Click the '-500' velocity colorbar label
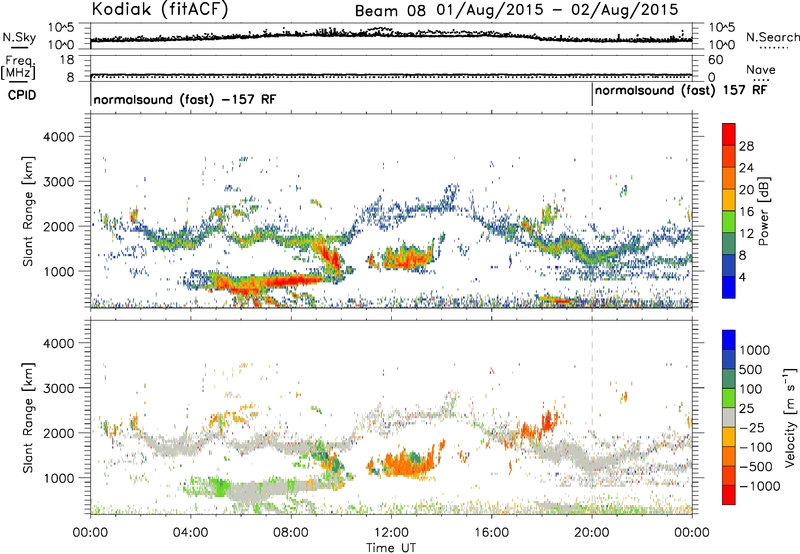This screenshot has height=554, width=800. pyautogui.click(x=756, y=466)
